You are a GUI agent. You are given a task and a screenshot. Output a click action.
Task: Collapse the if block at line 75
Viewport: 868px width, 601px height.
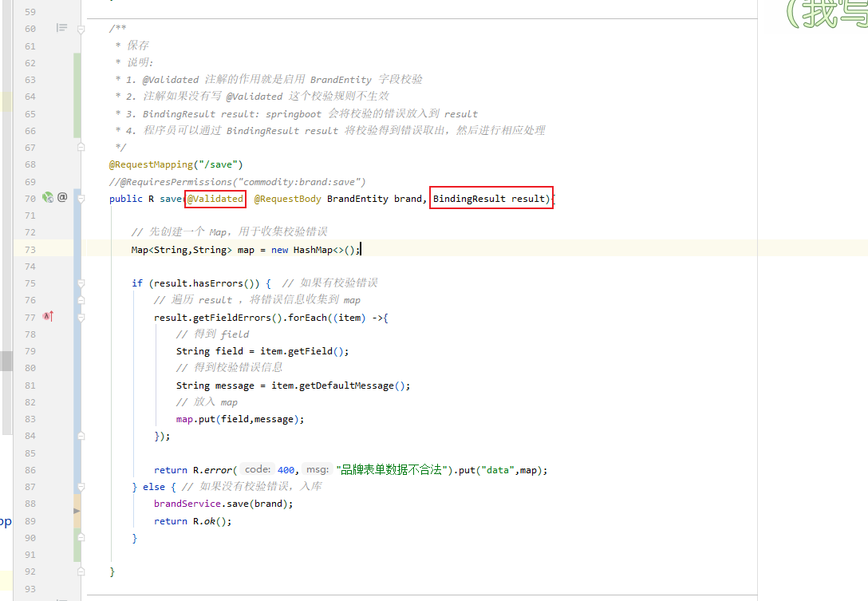81,283
